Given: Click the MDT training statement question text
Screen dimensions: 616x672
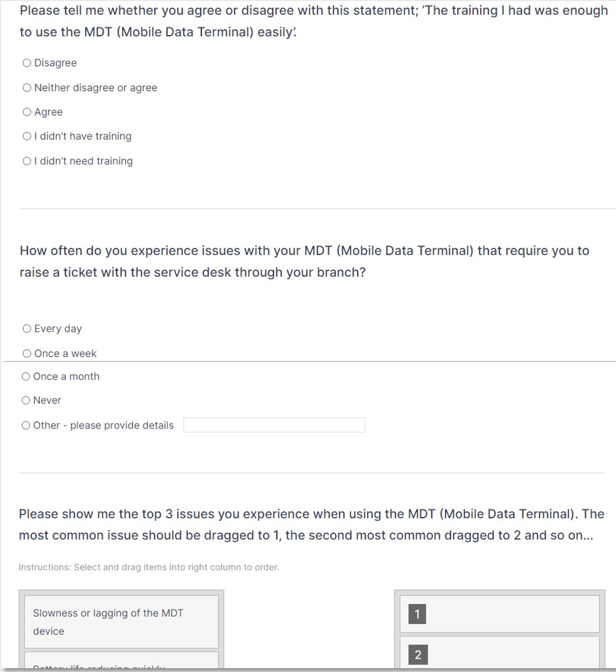Looking at the screenshot, I should [313, 21].
